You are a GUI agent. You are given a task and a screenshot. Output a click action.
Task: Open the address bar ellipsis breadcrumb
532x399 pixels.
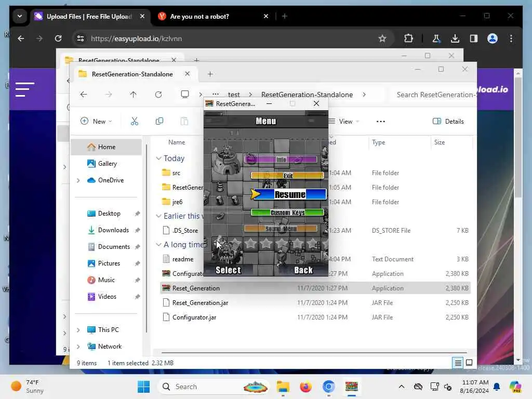pyautogui.click(x=216, y=95)
